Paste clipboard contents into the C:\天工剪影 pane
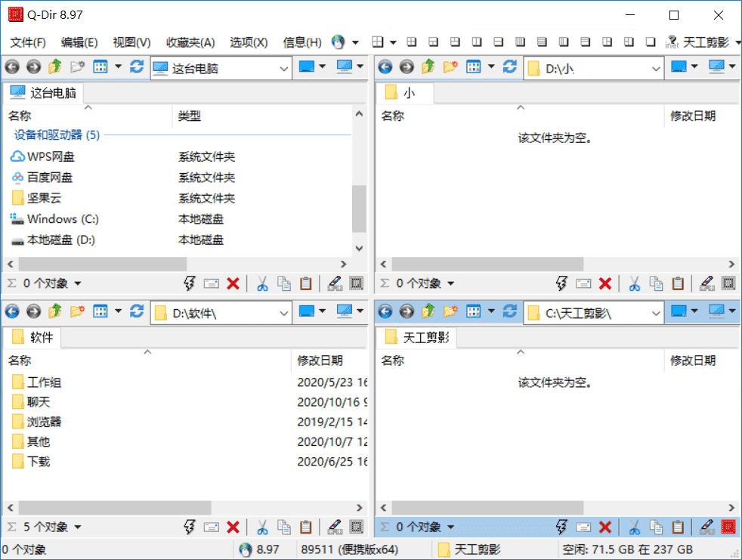Viewport: 742px width, 560px height. click(678, 527)
